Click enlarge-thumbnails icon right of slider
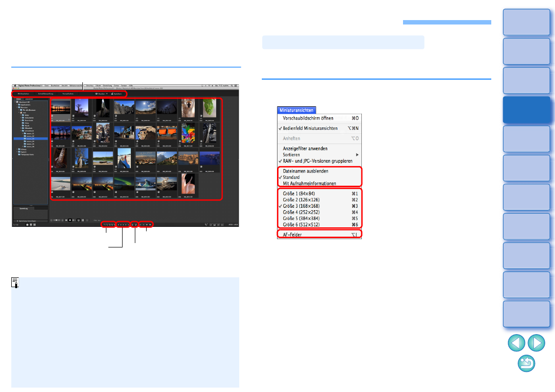The width and height of the screenshot is (555, 392). coord(63,220)
